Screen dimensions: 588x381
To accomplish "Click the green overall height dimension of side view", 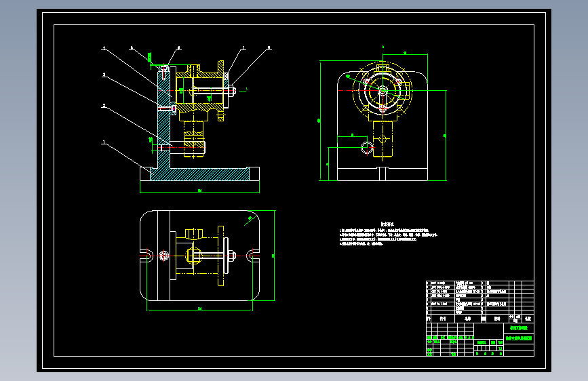I will [x=320, y=121].
